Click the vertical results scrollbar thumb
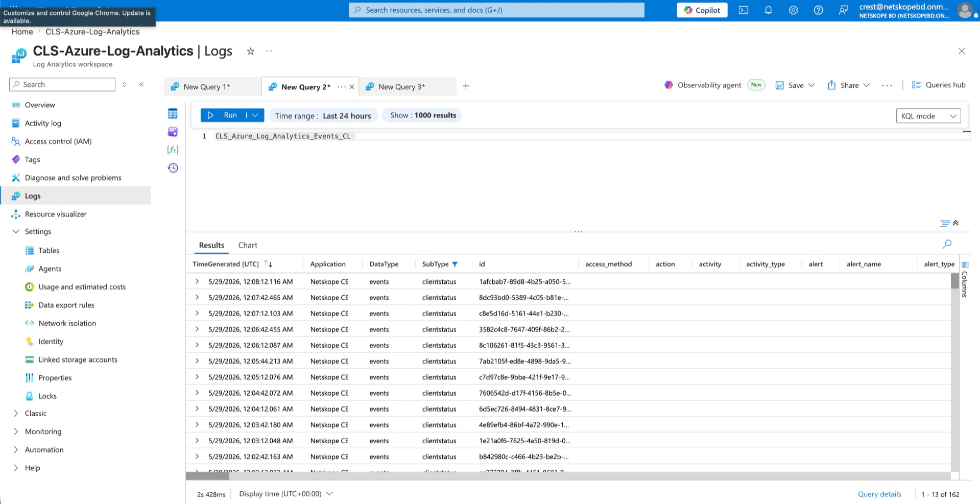980x504 pixels. (x=955, y=281)
